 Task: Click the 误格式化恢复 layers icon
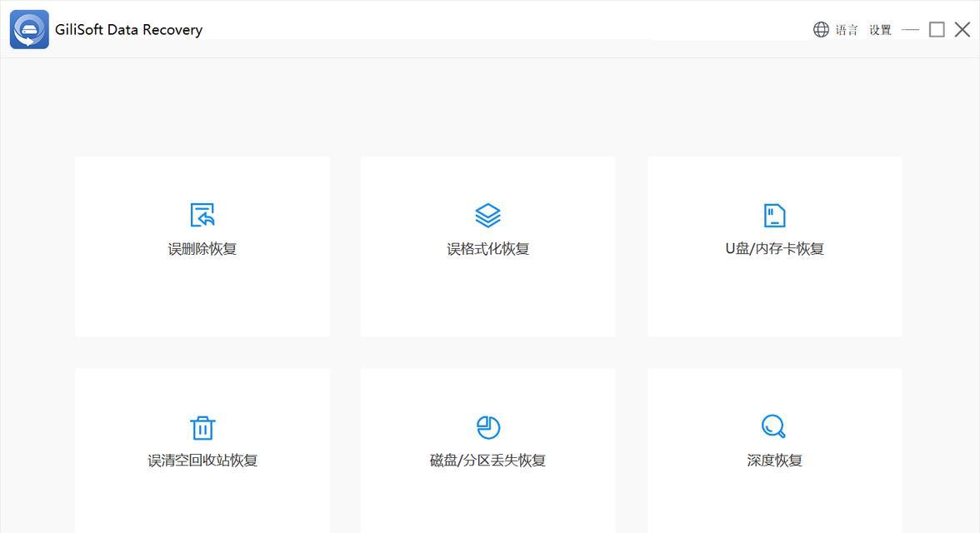[487, 216]
